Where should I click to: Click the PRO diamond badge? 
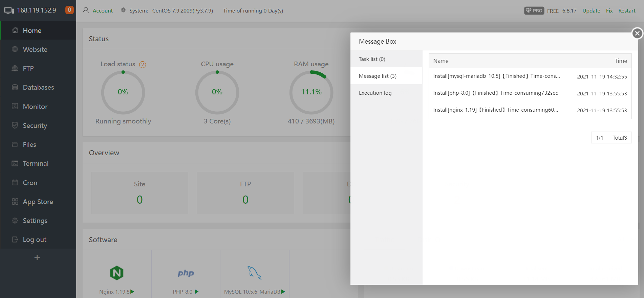pyautogui.click(x=534, y=11)
